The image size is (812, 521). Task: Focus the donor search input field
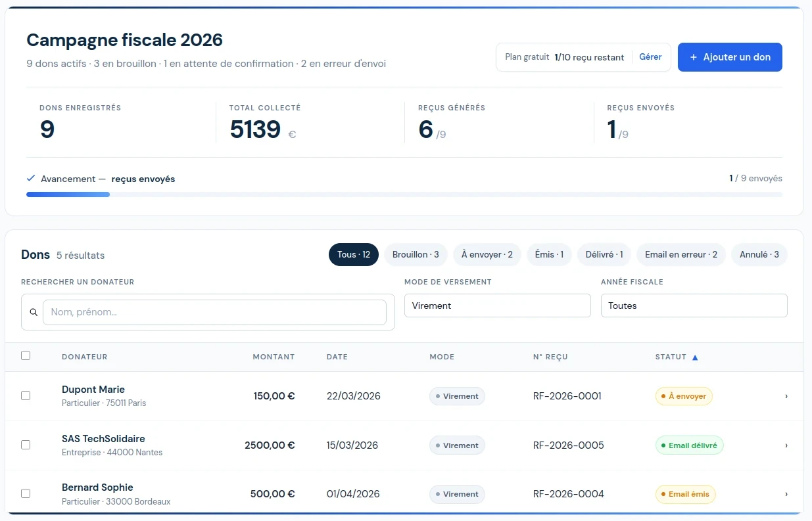tap(214, 312)
